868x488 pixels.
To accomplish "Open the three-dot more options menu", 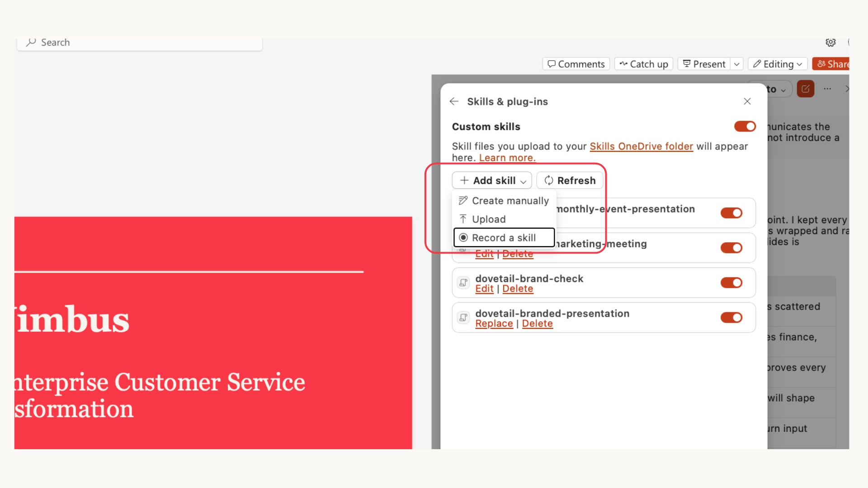I will (827, 89).
